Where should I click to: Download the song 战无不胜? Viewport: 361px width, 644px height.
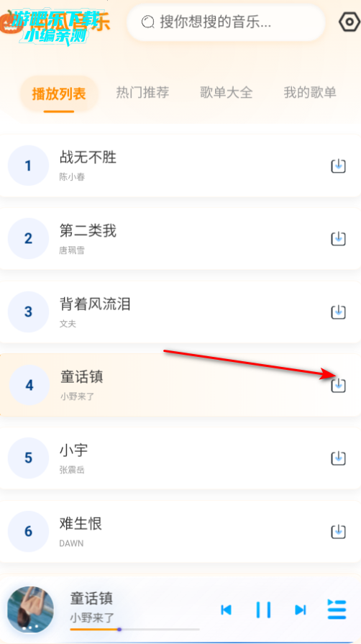tap(339, 166)
